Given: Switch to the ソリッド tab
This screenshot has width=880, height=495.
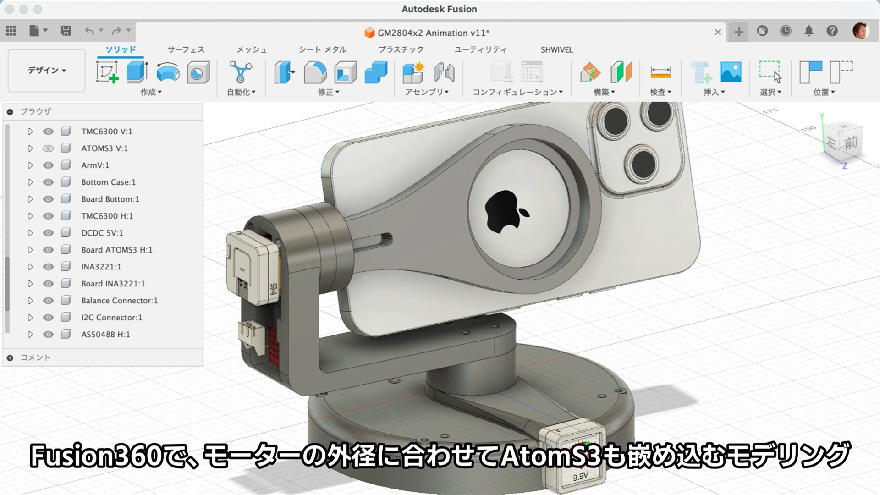Looking at the screenshot, I should 121,49.
